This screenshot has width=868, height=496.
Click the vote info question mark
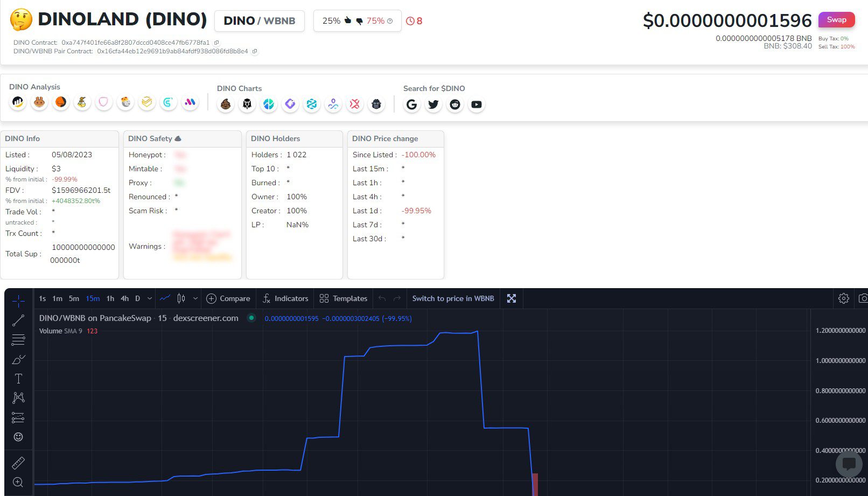click(390, 21)
